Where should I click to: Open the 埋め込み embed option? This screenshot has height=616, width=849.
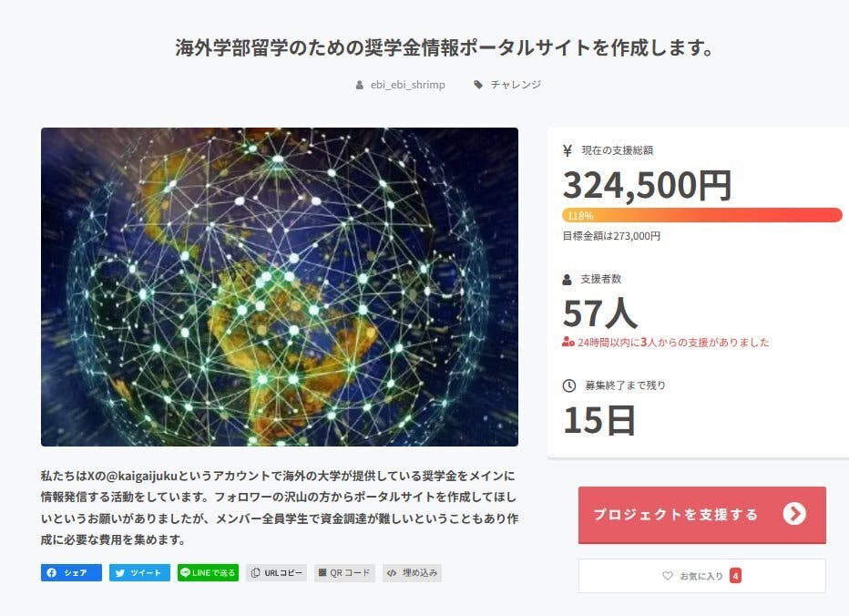[412, 573]
